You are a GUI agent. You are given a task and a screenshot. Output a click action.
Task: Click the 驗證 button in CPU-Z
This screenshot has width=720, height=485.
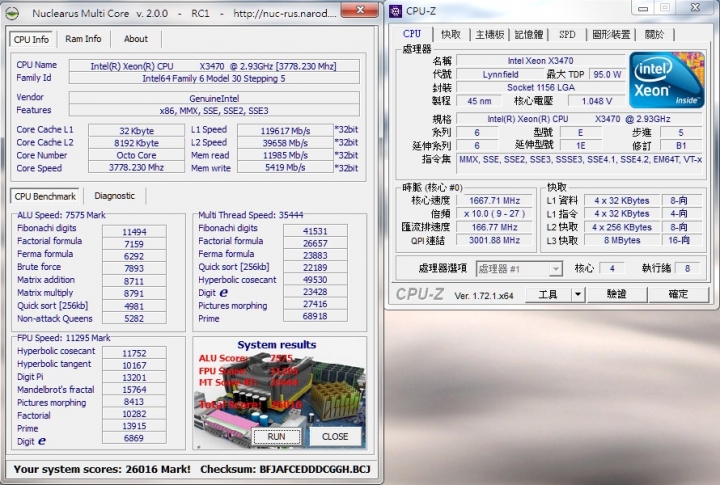tap(617, 294)
